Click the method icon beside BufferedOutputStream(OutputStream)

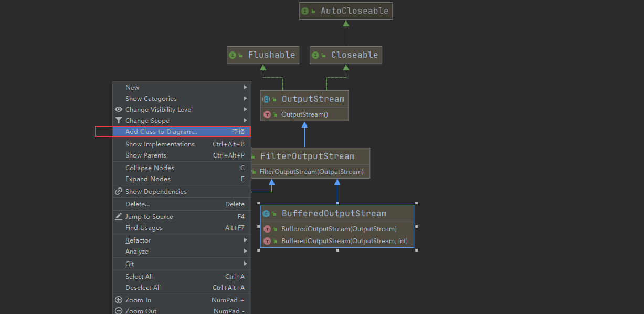[x=267, y=229]
